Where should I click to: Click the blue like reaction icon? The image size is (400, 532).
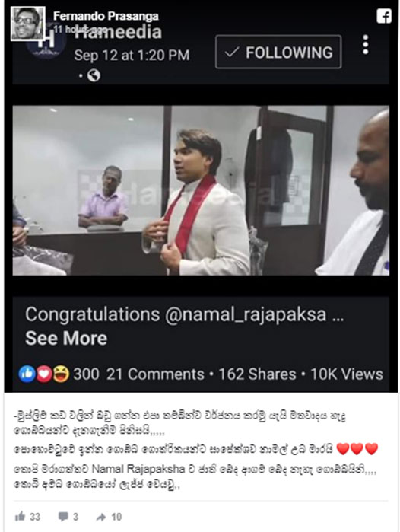click(x=27, y=374)
